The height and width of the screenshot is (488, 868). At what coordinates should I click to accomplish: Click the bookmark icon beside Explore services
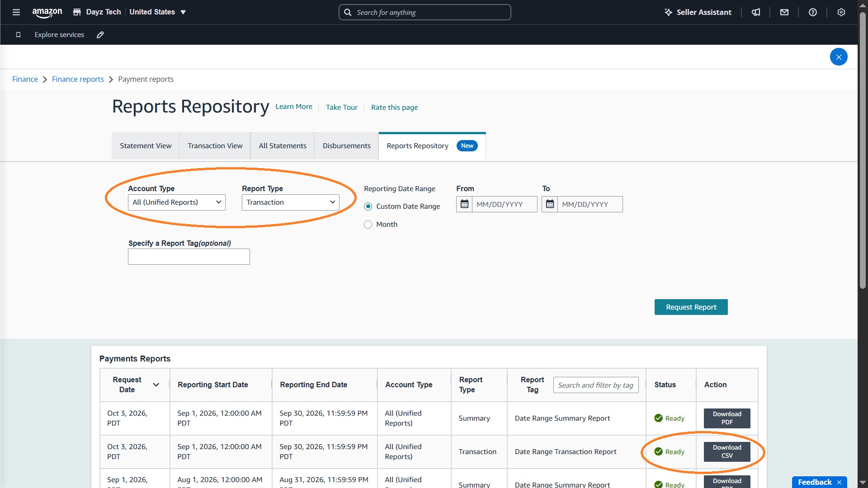pos(18,35)
